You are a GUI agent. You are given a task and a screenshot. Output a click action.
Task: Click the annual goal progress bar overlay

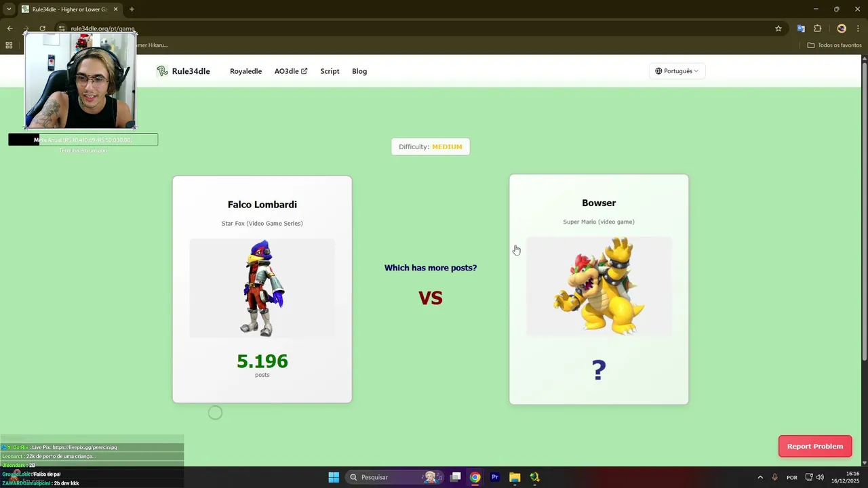click(83, 140)
